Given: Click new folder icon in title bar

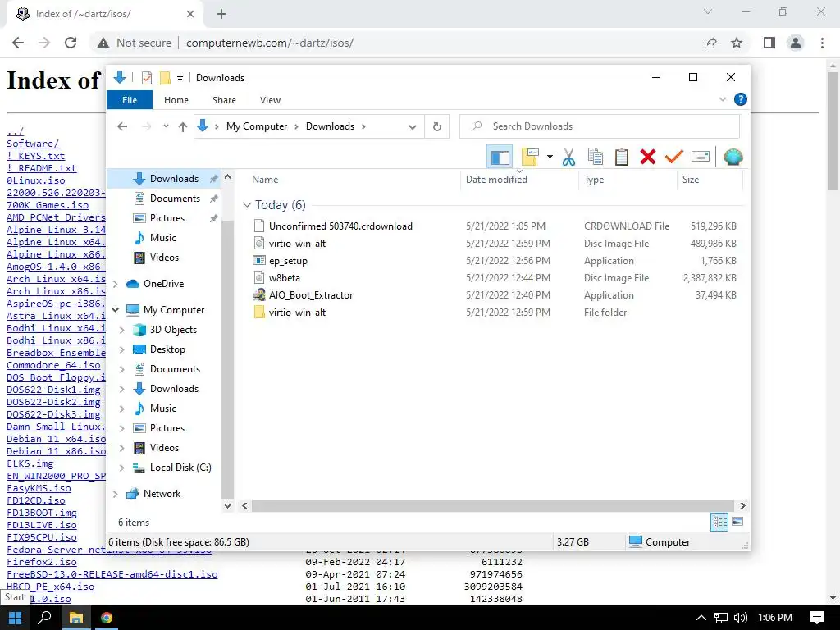Looking at the screenshot, I should point(165,78).
